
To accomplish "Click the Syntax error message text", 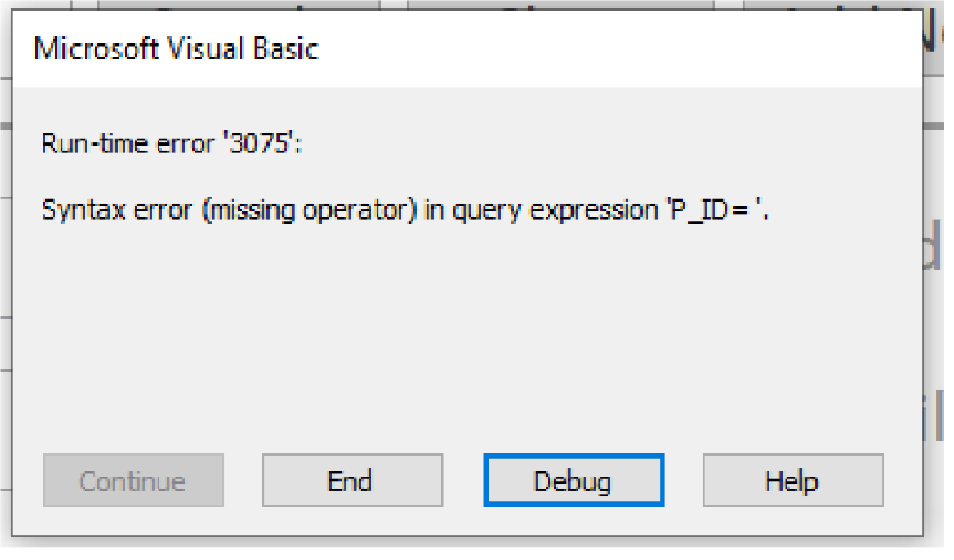I will 405,210.
